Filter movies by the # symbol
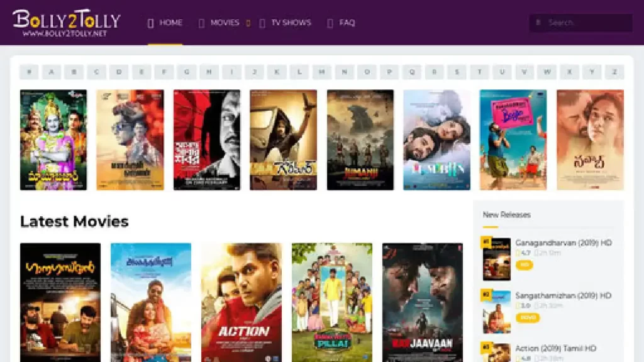 coord(29,72)
